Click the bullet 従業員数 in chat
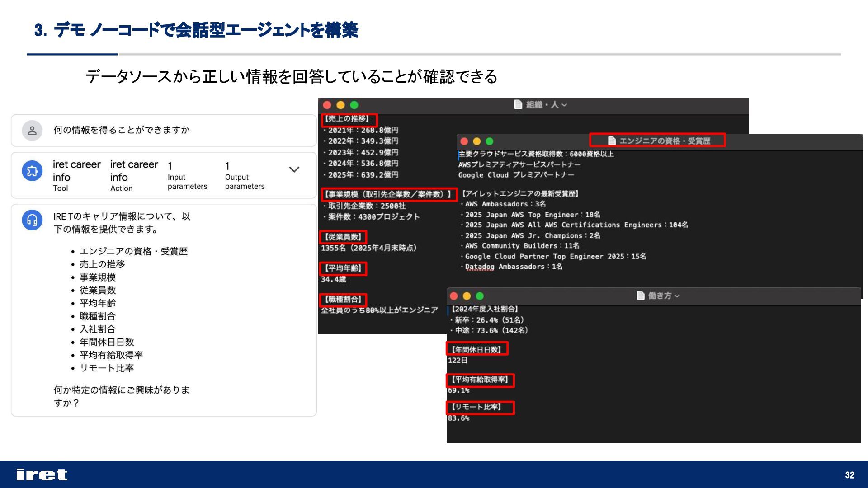The width and height of the screenshot is (868, 488). point(98,290)
